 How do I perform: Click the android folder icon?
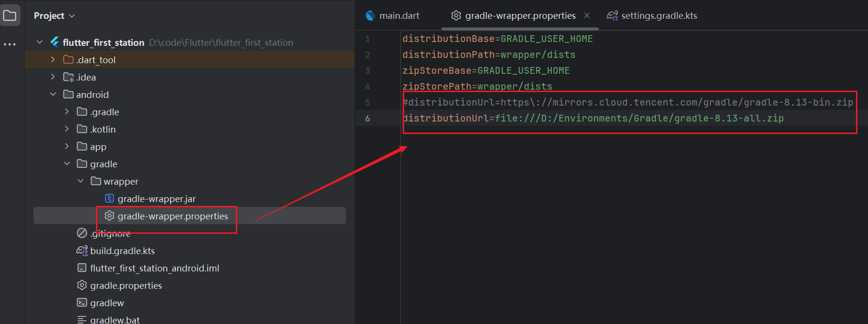click(68, 94)
